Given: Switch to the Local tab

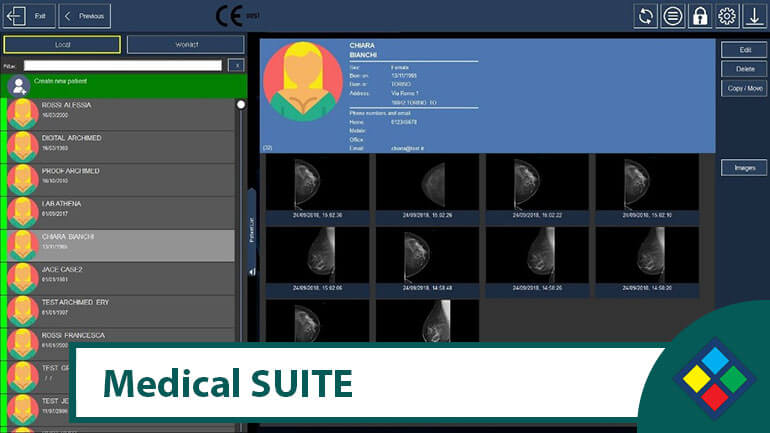Looking at the screenshot, I should [x=62, y=45].
